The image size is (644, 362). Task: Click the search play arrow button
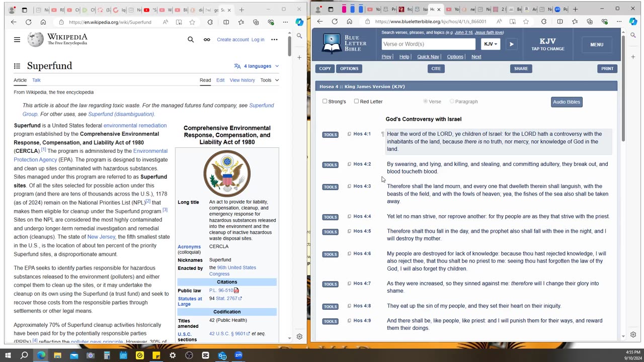pyautogui.click(x=511, y=44)
